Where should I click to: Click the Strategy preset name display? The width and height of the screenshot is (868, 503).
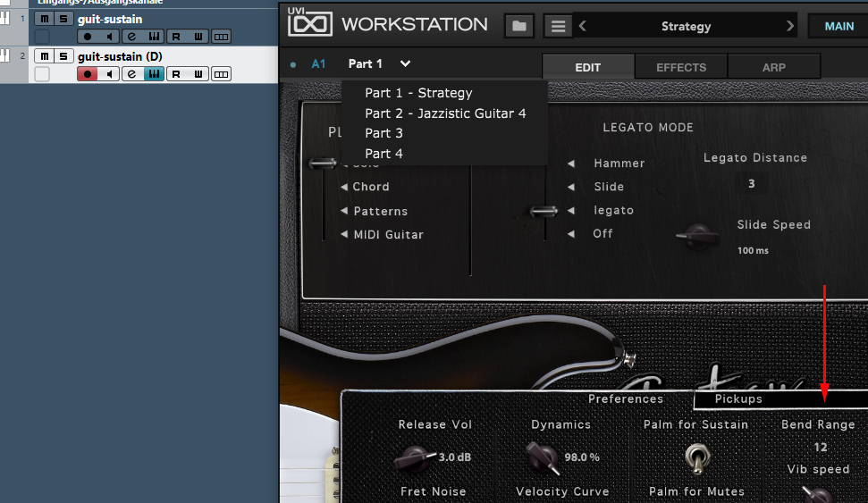pos(686,26)
